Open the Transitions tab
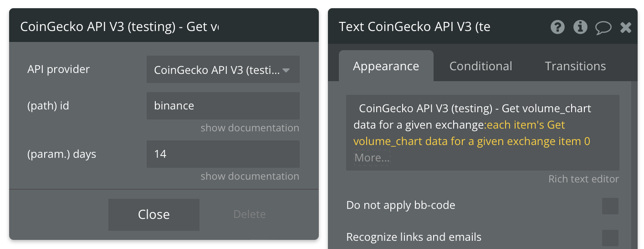 [575, 66]
